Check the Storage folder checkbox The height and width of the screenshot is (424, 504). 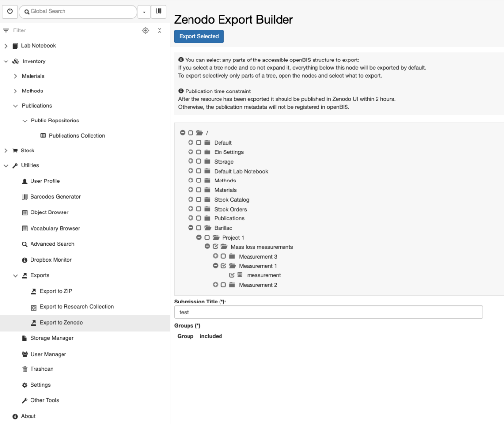coord(199,161)
